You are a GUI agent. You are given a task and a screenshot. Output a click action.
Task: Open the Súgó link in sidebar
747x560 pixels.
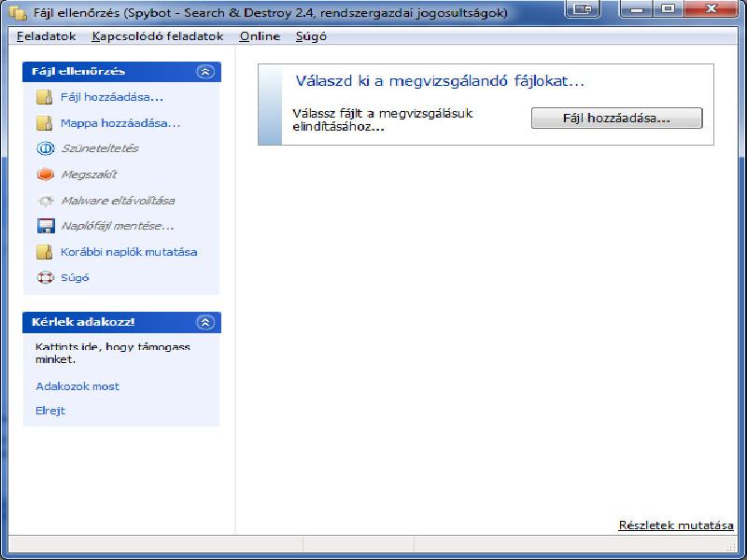(x=75, y=277)
